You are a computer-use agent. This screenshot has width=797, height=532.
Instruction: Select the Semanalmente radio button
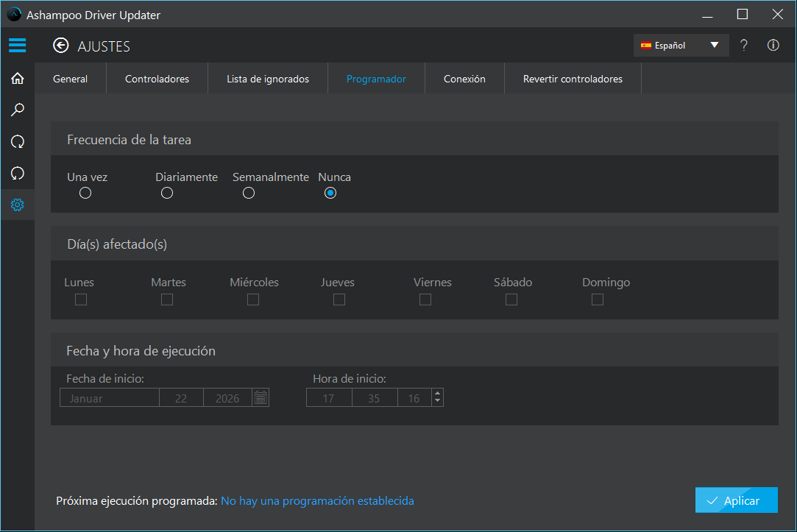[x=249, y=193]
